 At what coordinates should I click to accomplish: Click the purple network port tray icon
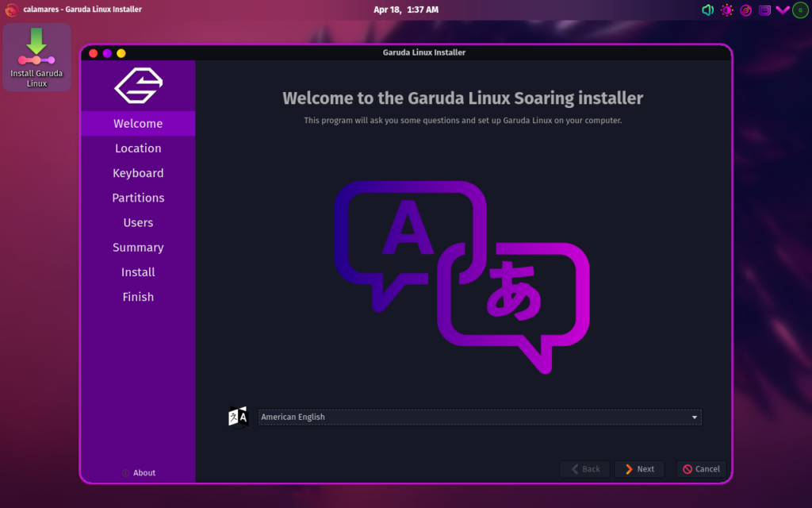coord(764,10)
